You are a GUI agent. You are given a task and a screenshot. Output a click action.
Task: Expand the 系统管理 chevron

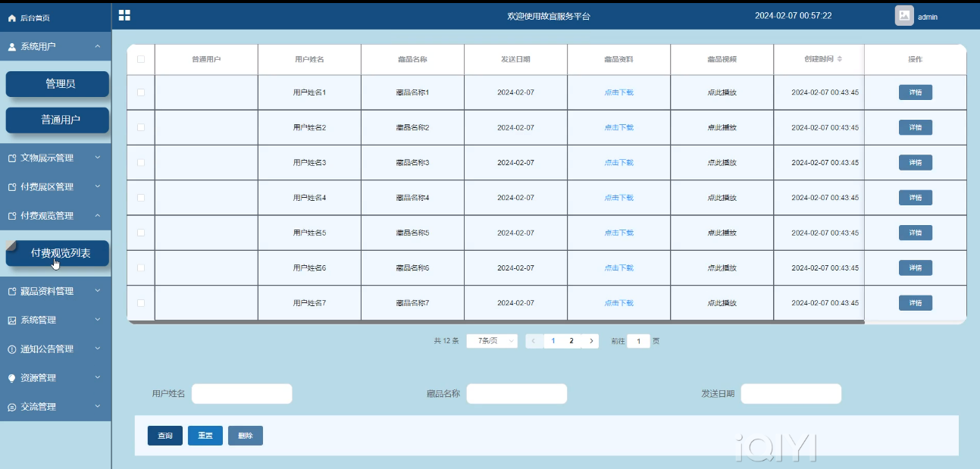tap(98, 320)
